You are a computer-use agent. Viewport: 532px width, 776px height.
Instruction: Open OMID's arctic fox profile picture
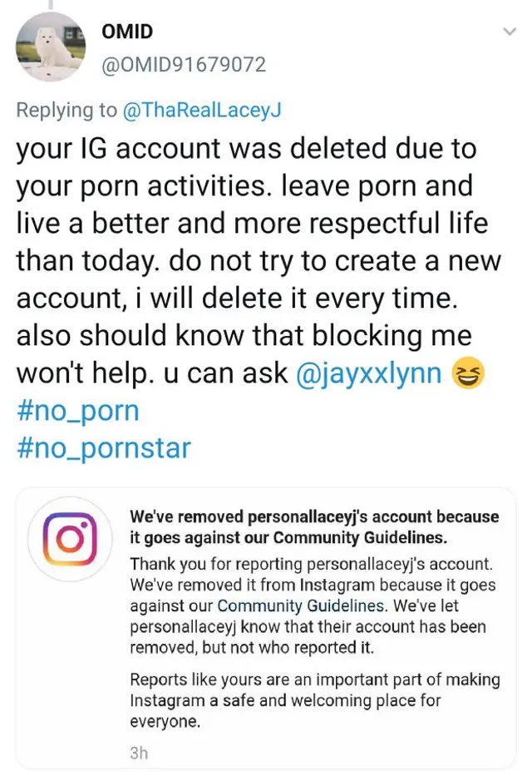point(51,47)
